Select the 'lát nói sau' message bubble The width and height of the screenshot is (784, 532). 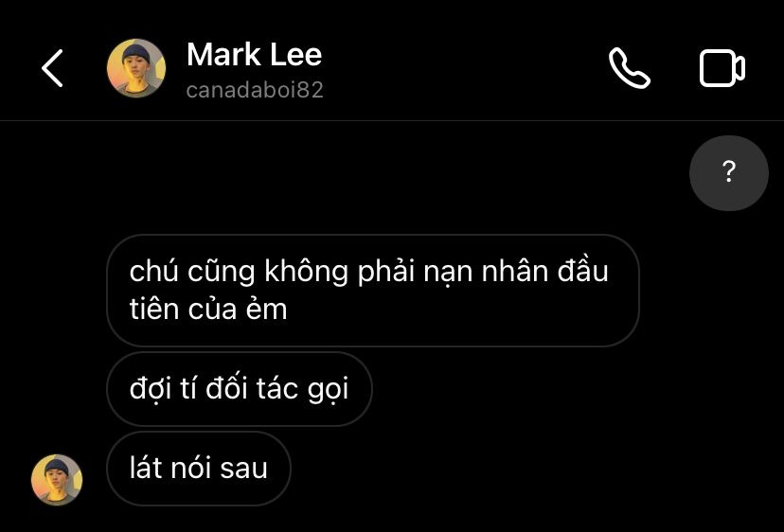tap(199, 469)
